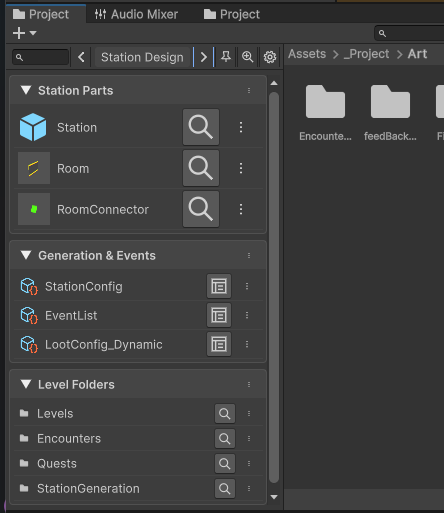Click the magnifier button for Encounters folder
The width and height of the screenshot is (444, 513).
pyautogui.click(x=225, y=439)
